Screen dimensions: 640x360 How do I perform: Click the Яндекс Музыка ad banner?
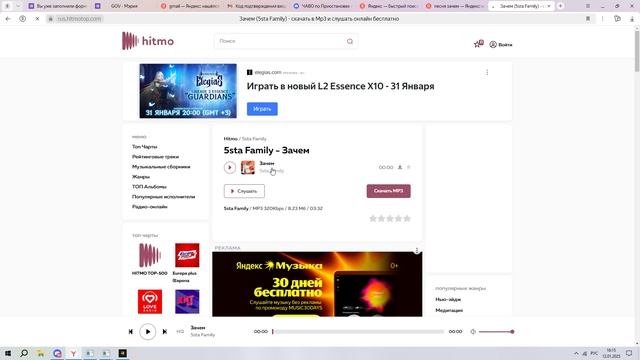(x=317, y=284)
